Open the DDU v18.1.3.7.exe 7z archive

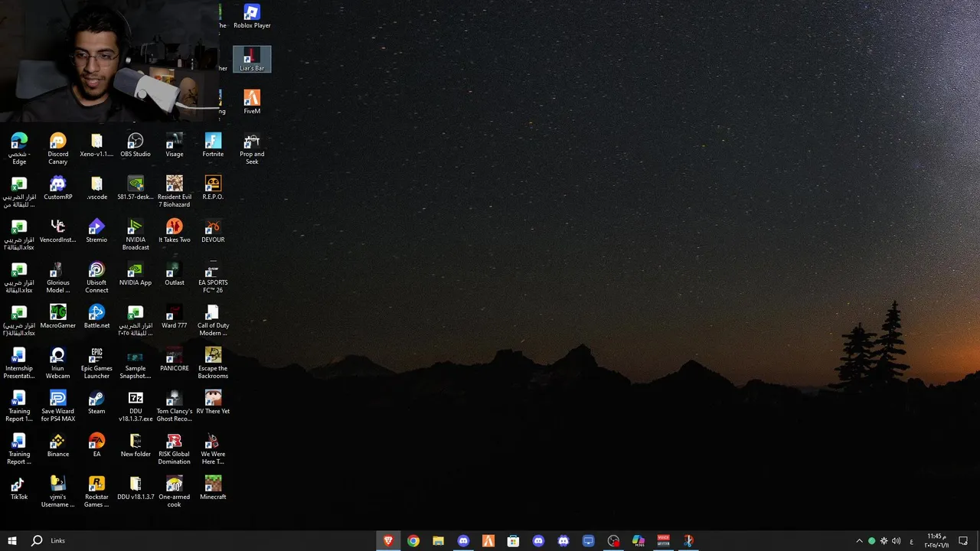tap(136, 406)
